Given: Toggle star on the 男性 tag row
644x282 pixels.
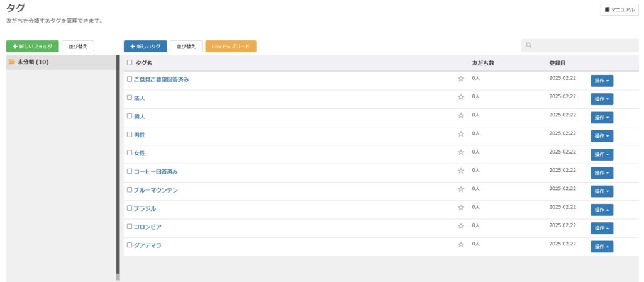Looking at the screenshot, I should (460, 135).
